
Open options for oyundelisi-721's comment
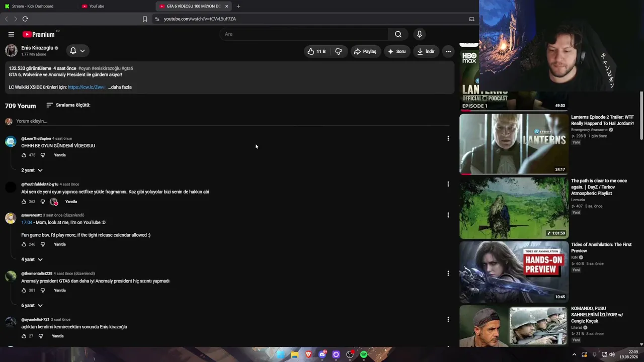click(x=448, y=319)
